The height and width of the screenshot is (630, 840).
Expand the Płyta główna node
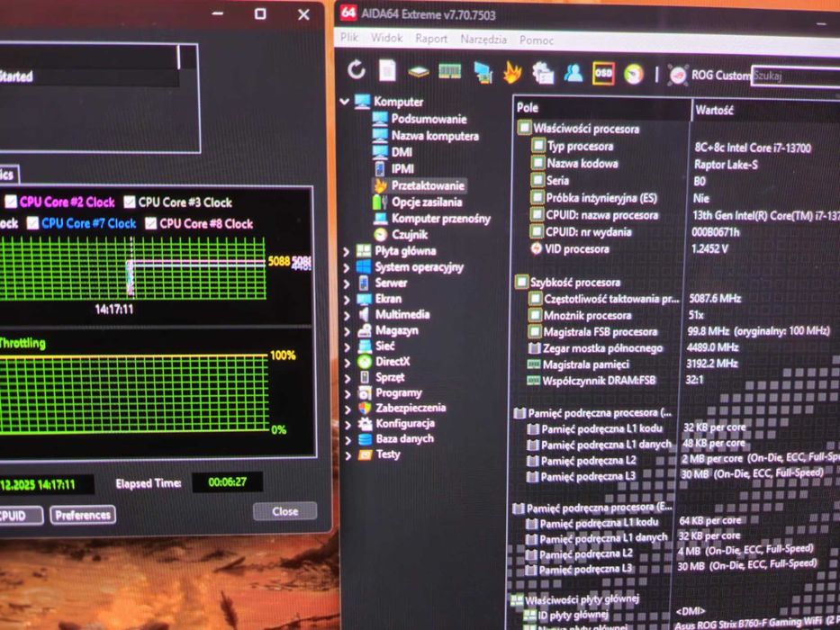click(347, 251)
